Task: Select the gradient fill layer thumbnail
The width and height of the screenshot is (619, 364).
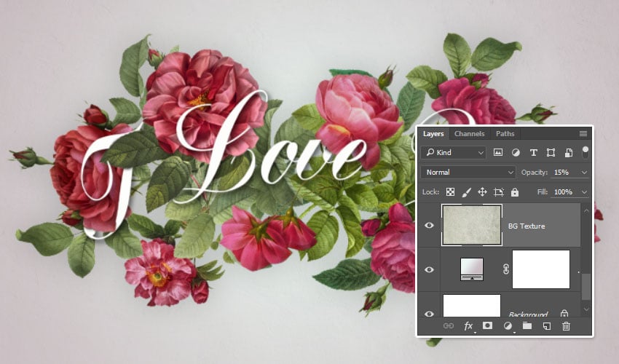Action: tap(472, 269)
